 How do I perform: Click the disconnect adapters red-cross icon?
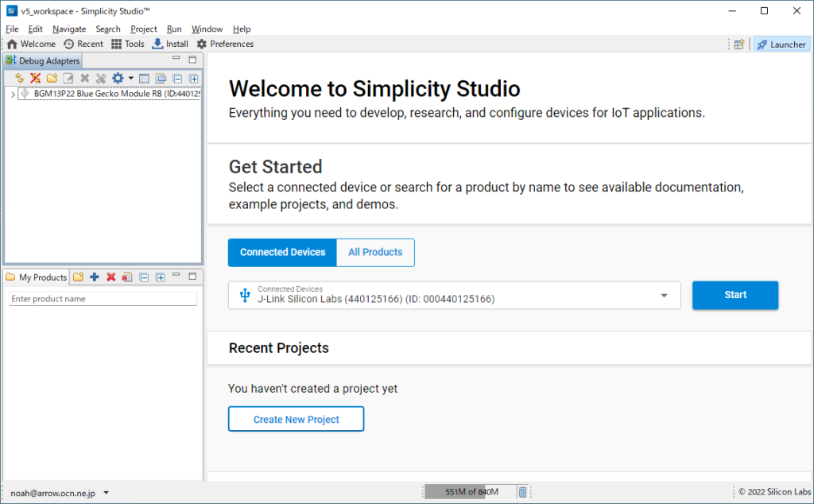35,78
